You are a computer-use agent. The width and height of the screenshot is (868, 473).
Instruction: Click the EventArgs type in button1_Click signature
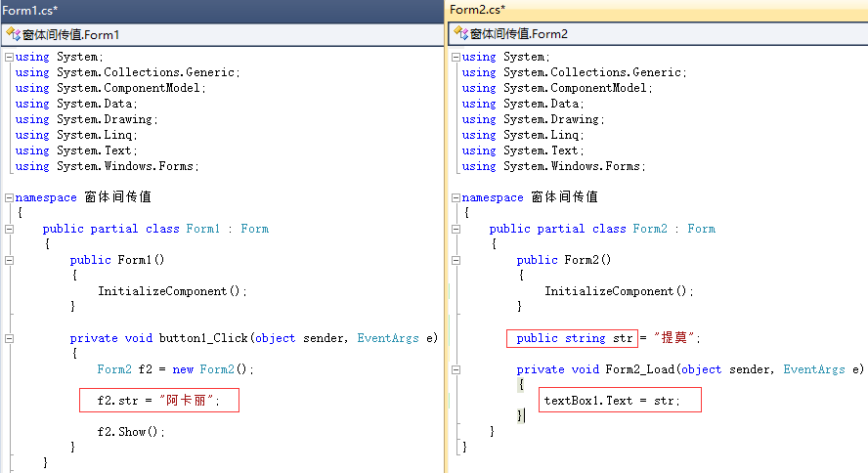(x=388, y=338)
